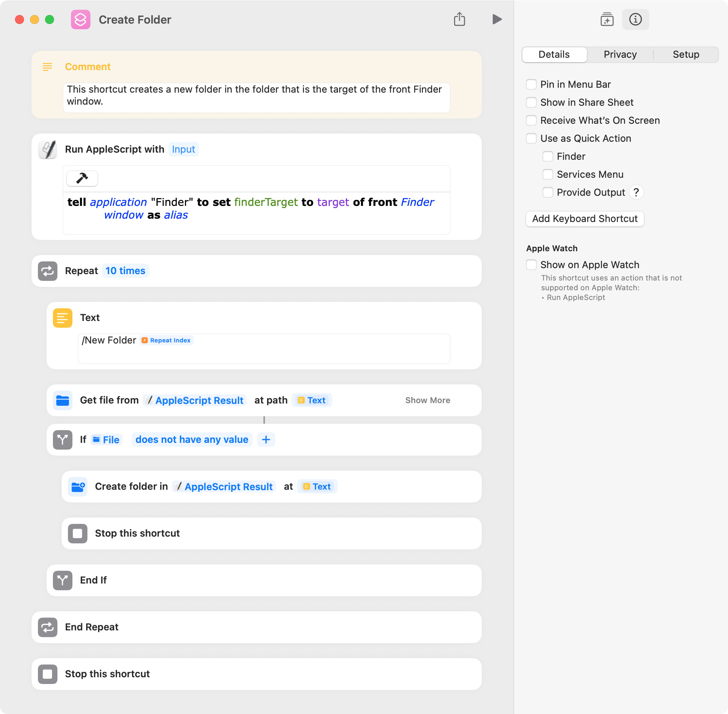Click the End Repeat action label
The width and height of the screenshot is (728, 714).
92,627
